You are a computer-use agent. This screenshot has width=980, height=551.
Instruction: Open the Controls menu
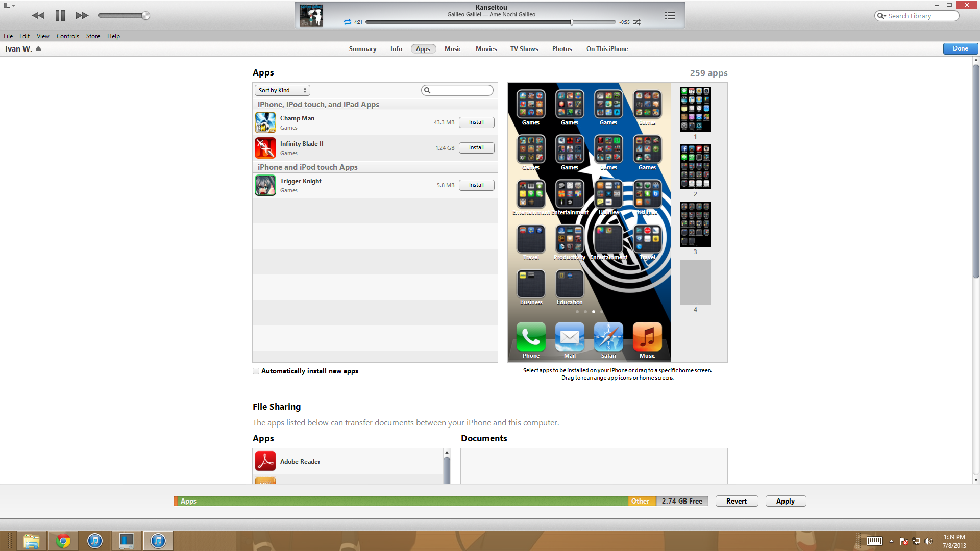68,36
